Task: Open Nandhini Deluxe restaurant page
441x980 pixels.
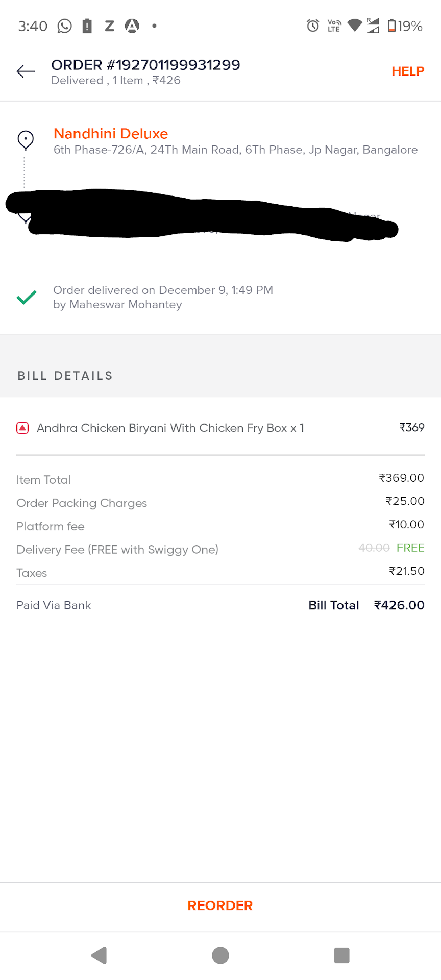Action: pyautogui.click(x=111, y=134)
